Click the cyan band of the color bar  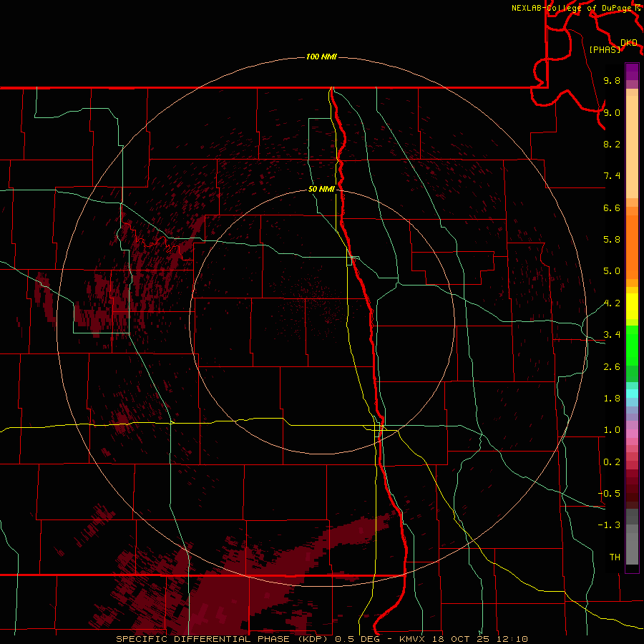pyautogui.click(x=632, y=394)
